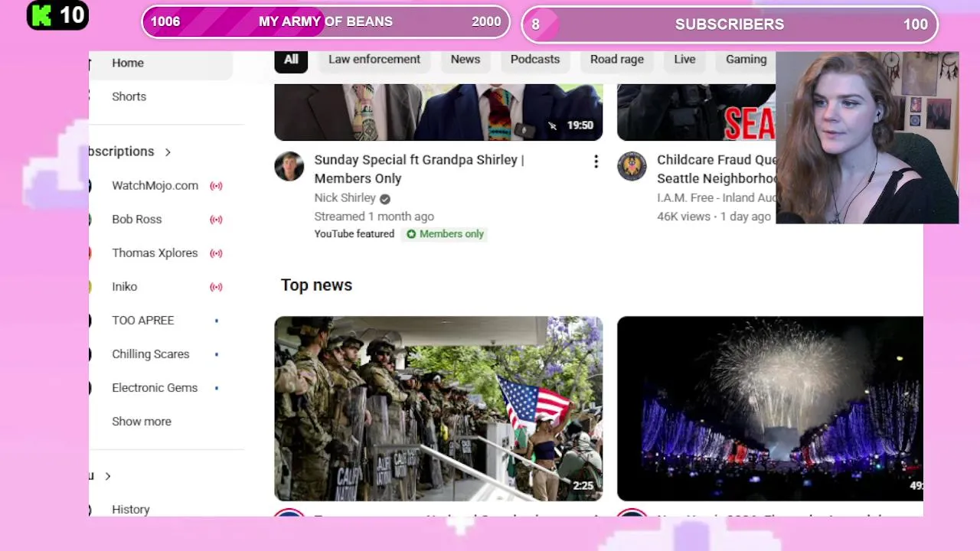
Task: Click the 2:25 duration badge
Action: tap(583, 485)
